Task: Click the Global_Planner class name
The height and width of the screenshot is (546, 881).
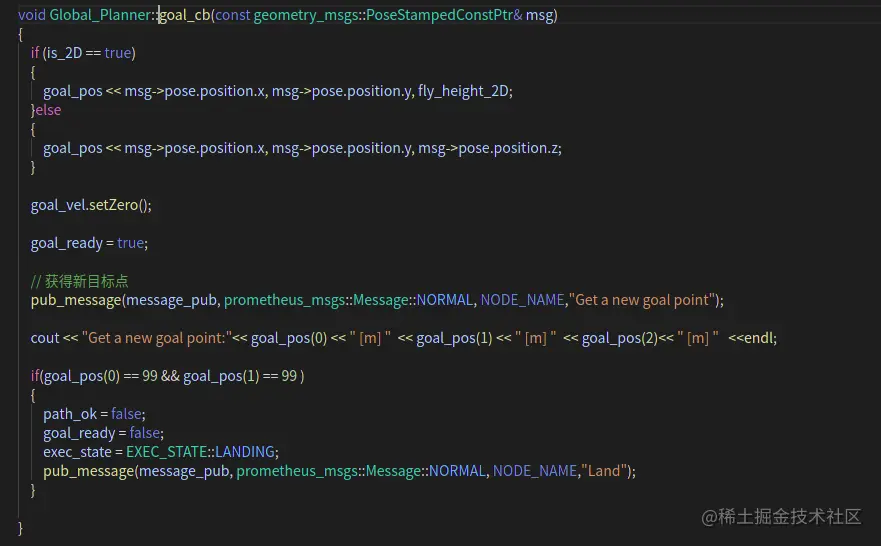Action: [x=100, y=15]
